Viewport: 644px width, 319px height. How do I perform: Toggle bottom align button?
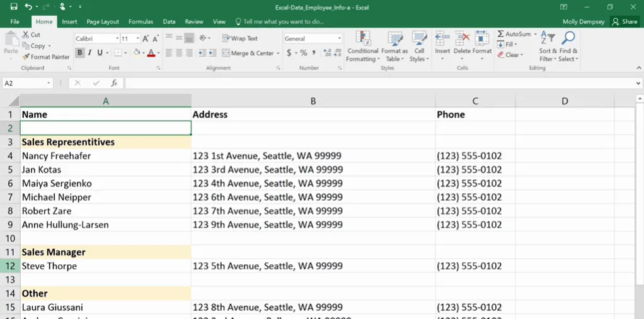(189, 38)
